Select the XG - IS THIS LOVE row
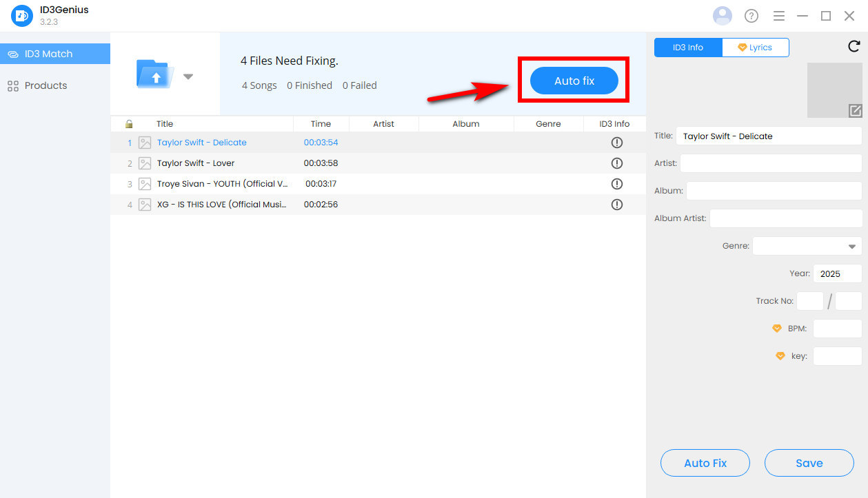868x498 pixels. 378,205
